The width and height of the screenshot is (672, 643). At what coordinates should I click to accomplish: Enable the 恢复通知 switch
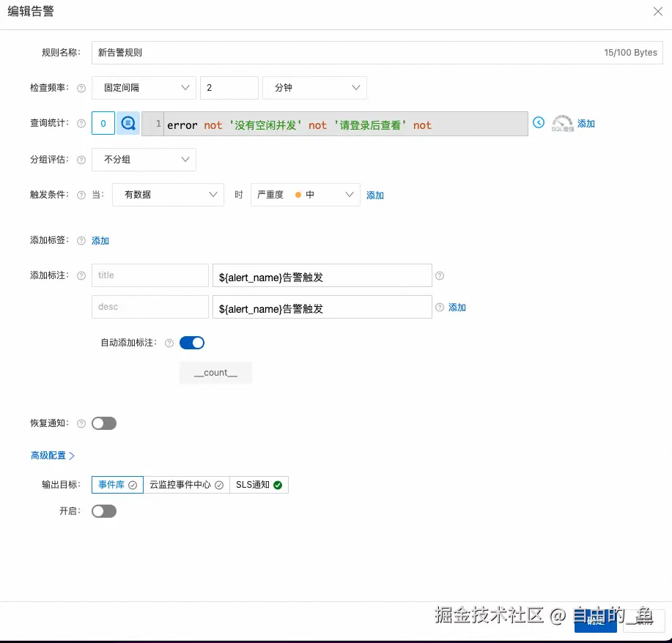104,423
